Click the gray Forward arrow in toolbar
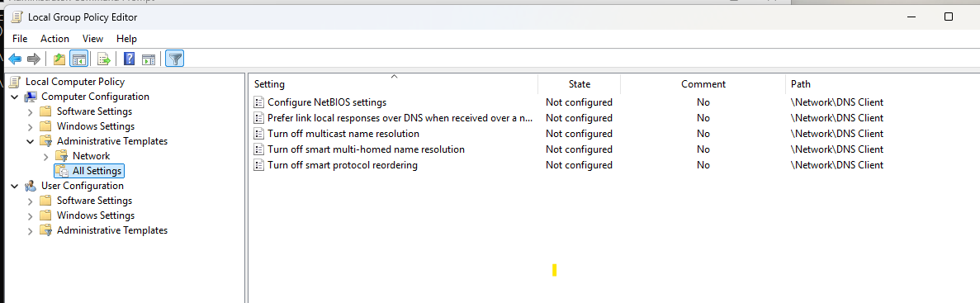The height and width of the screenshot is (303, 980). (34, 59)
